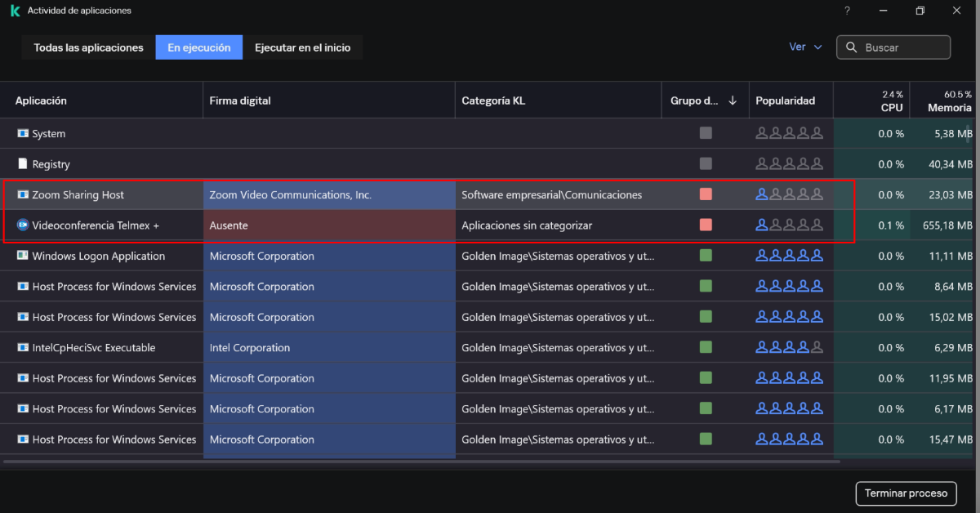The height and width of the screenshot is (513, 980).
Task: Click the icon of the Host Process using 11,95 MB
Action: tap(23, 378)
